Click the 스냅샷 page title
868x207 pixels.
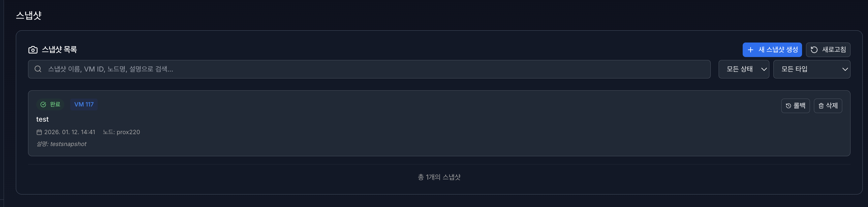tap(29, 15)
